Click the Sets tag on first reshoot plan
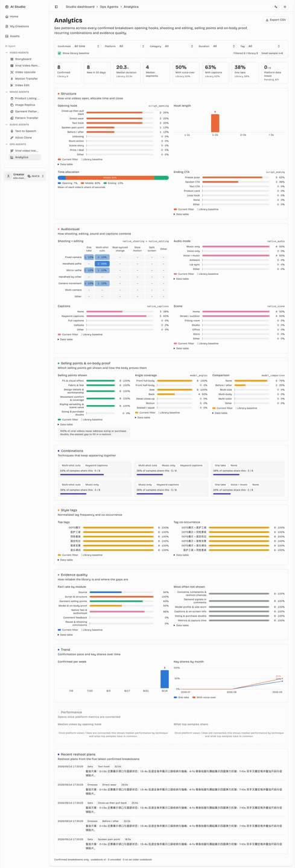This screenshot has height=868, width=295. click(90, 767)
